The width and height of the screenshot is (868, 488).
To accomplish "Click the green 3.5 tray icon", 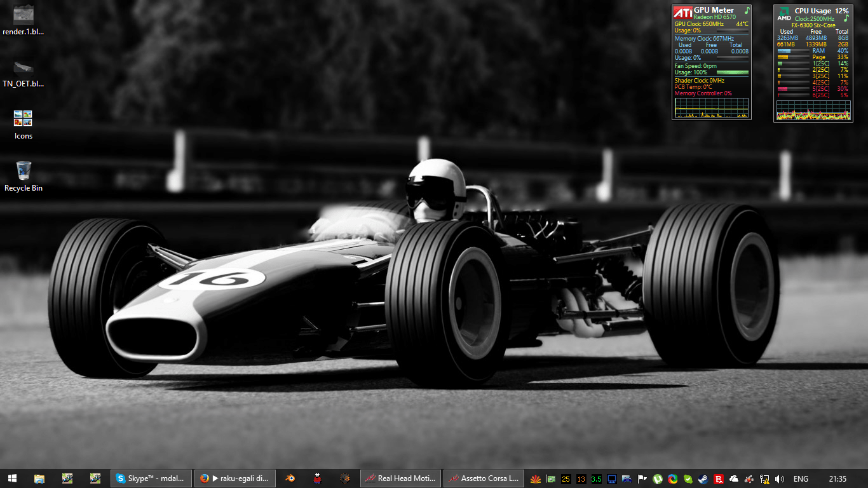I will (596, 479).
